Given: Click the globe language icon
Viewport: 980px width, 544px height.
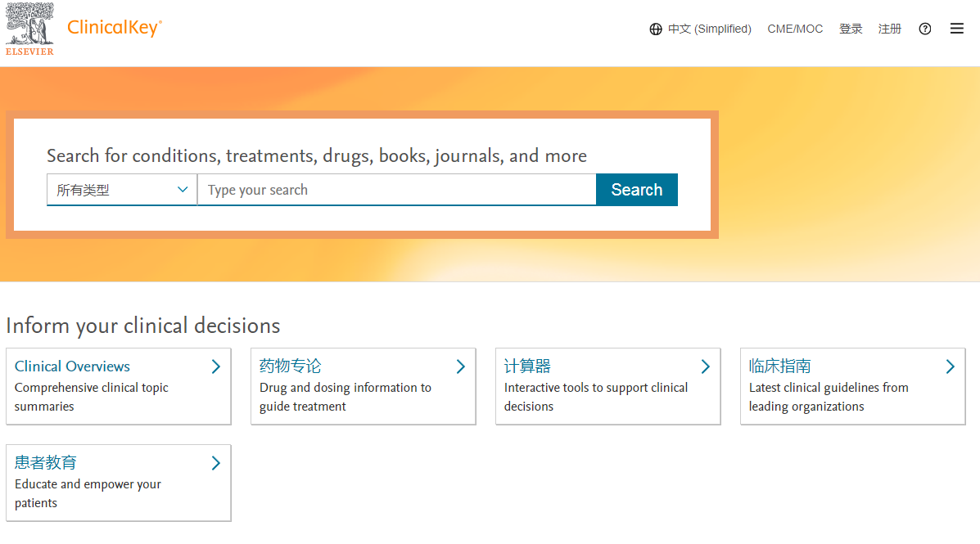Looking at the screenshot, I should tap(656, 29).
